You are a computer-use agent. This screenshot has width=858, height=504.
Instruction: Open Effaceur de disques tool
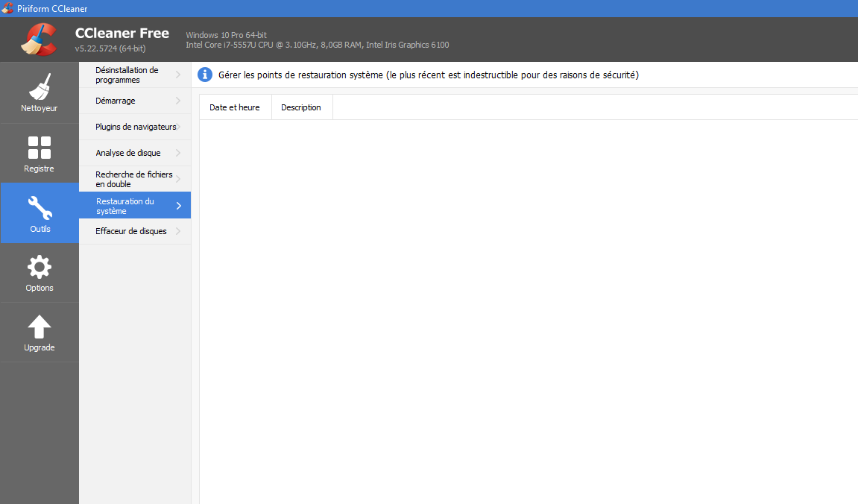[135, 231]
